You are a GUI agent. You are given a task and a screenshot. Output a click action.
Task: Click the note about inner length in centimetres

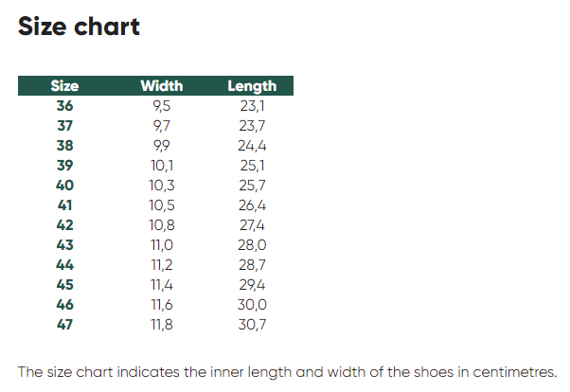click(x=287, y=370)
